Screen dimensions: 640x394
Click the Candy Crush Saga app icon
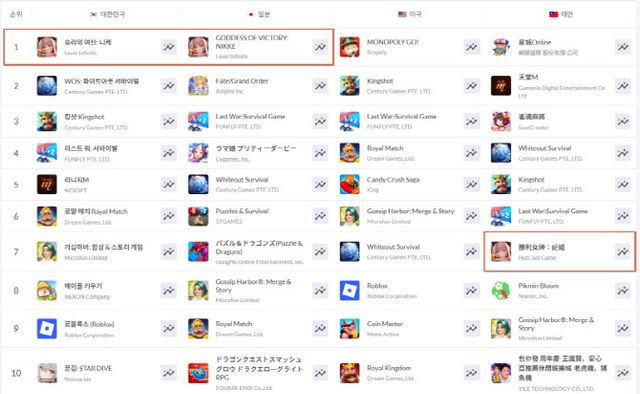pyautogui.click(x=350, y=184)
